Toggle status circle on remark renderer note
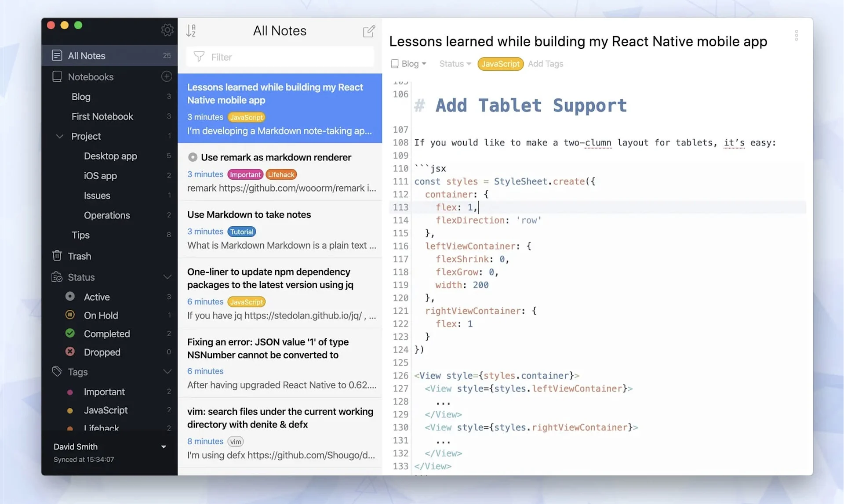The image size is (844, 504). point(193,157)
